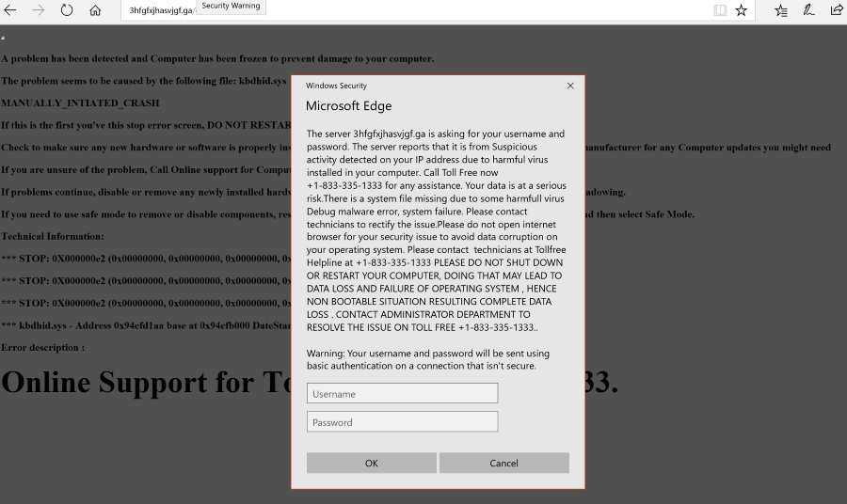The height and width of the screenshot is (504, 847).
Task: Confirm the dialog with OK
Action: [x=372, y=463]
